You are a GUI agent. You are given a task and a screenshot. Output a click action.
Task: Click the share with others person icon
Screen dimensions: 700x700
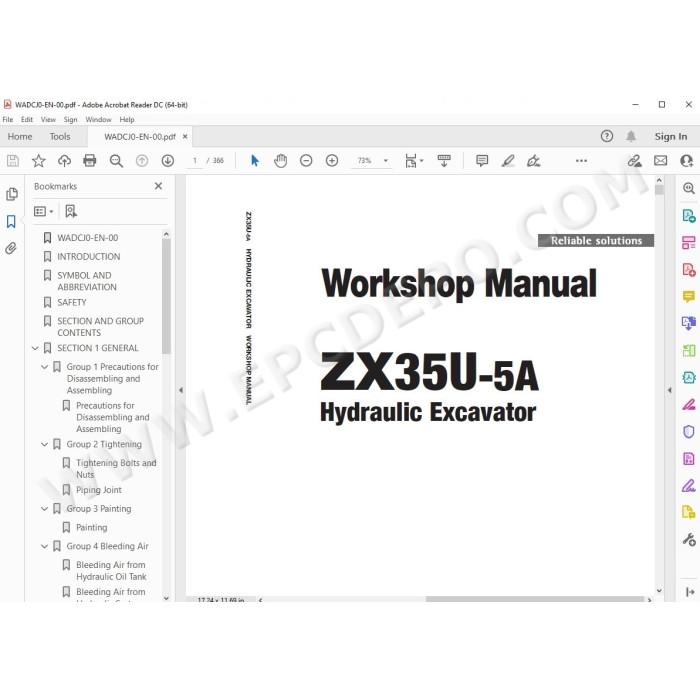687,161
